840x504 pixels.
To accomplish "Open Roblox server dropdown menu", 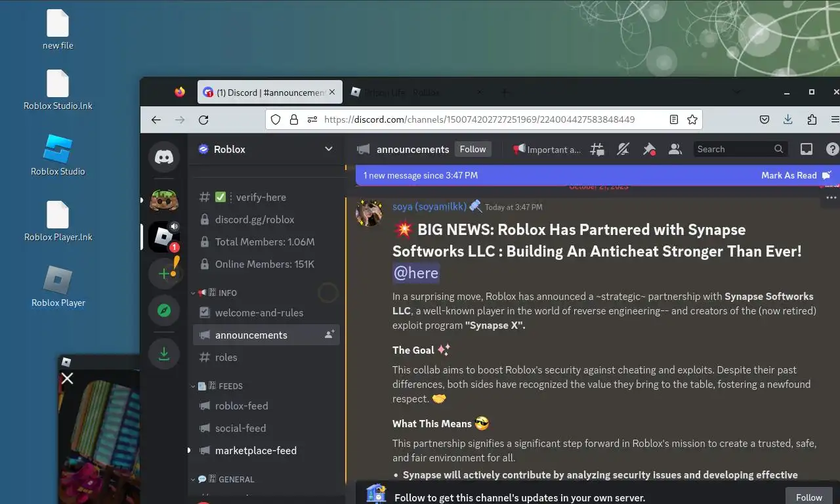I will 328,149.
